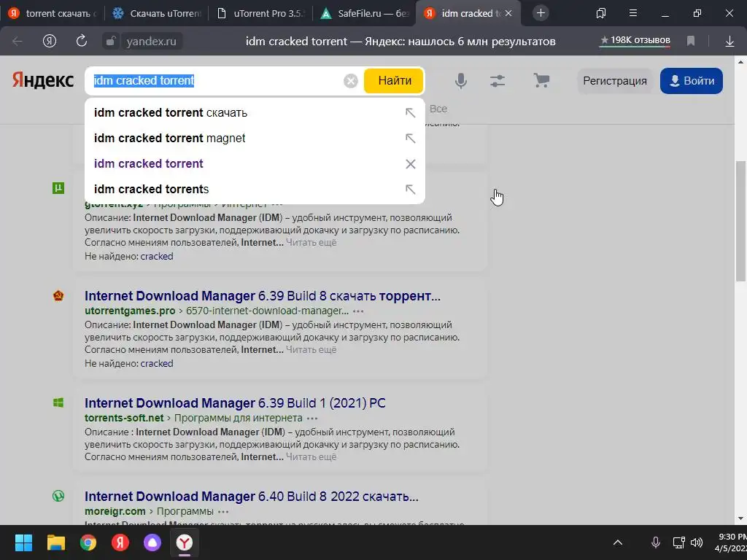Viewport: 747px width, 560px height.
Task: Go back with the back arrow
Action: click(18, 42)
